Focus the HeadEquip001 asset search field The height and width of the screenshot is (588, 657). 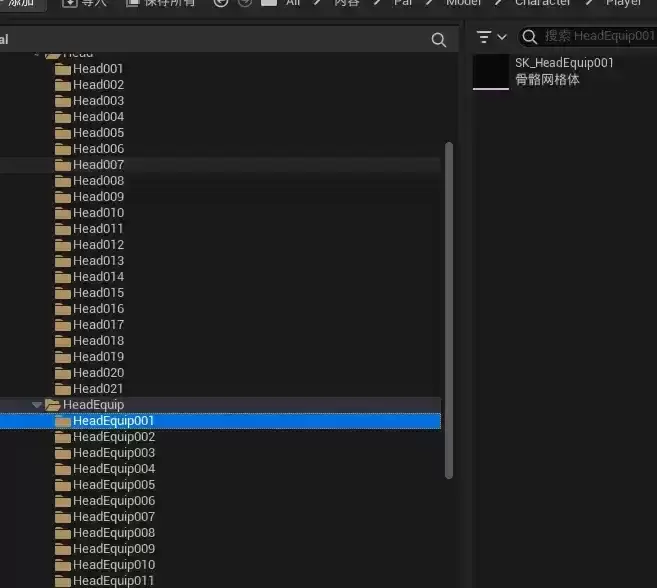[598, 37]
